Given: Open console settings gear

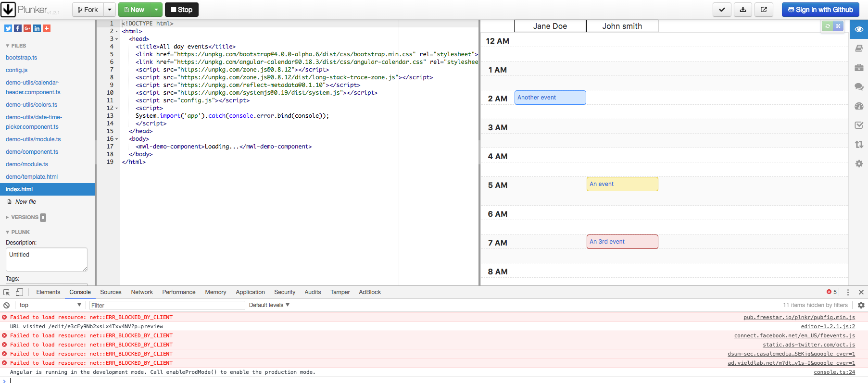Looking at the screenshot, I should (861, 305).
